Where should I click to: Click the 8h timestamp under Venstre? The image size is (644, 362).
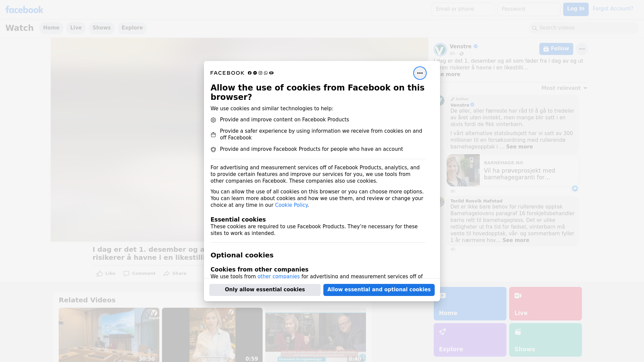point(452,54)
